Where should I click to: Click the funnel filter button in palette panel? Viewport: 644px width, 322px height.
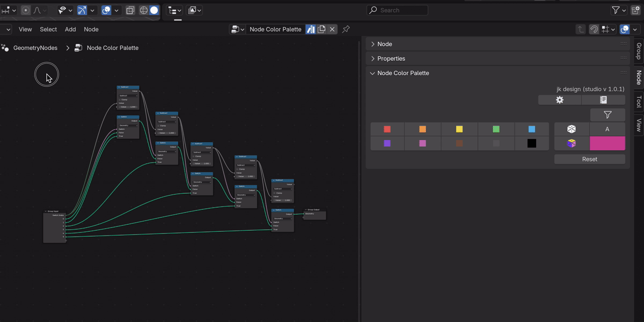(608, 114)
